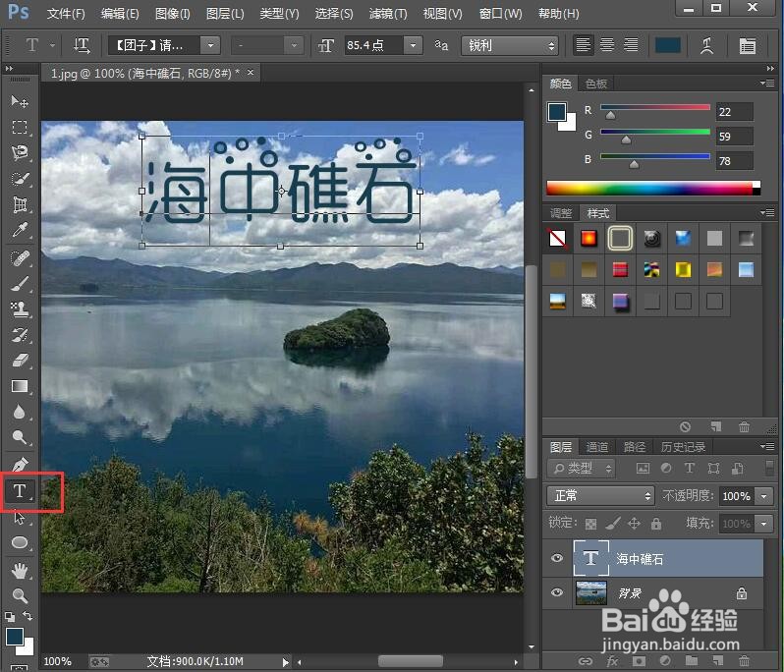Select the History Brush tool
The image size is (784, 672).
[20, 335]
